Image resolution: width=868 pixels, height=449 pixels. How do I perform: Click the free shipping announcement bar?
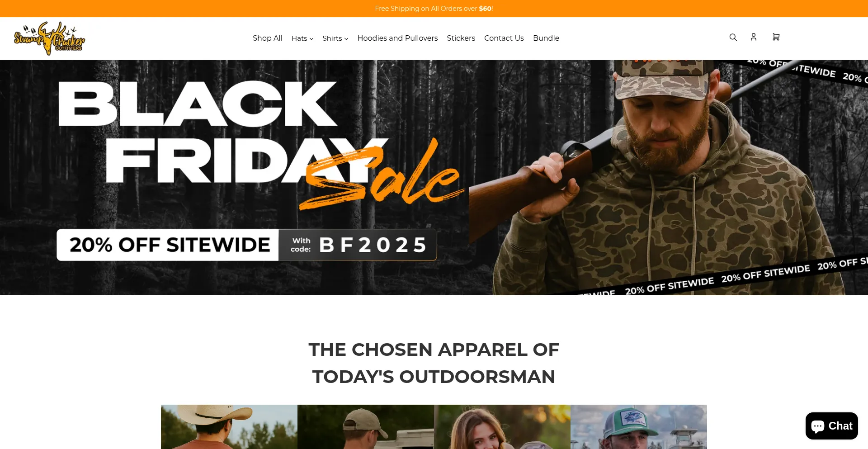tap(434, 9)
